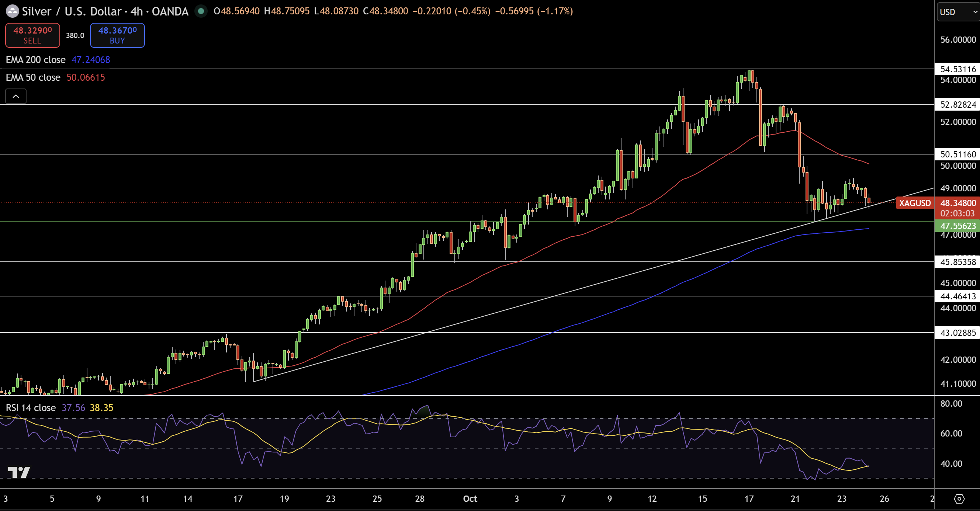
Task: Open the USD currency dropdown
Action: point(958,12)
